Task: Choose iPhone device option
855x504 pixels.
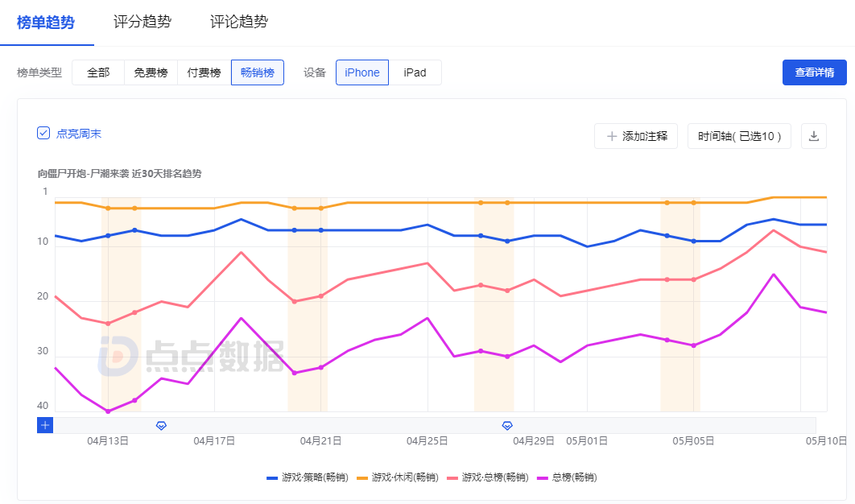Action: [x=362, y=72]
